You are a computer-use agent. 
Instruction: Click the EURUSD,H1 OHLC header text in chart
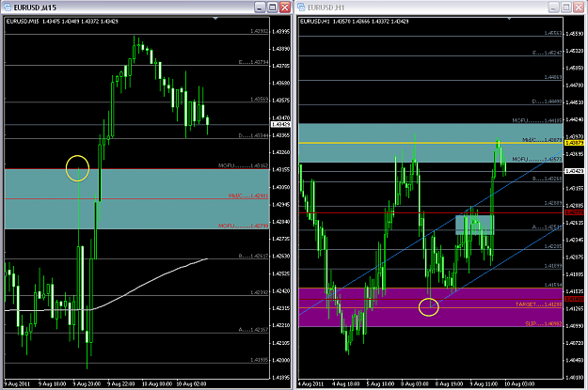click(x=355, y=22)
